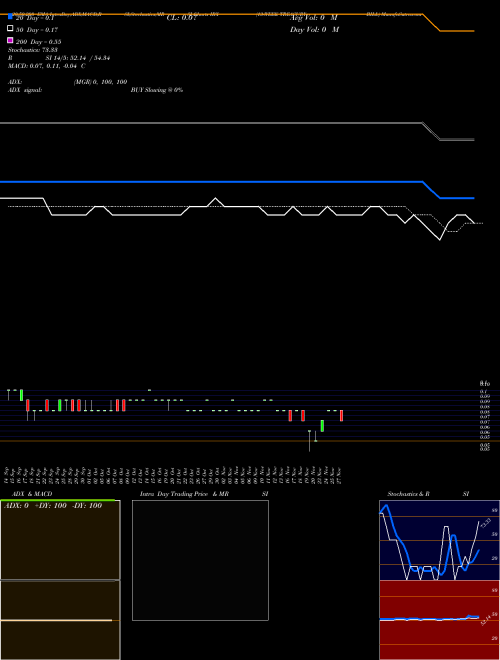The image size is (500, 660).
Task: Open the 'ADX & MACD' panel title
Action: 32,494
